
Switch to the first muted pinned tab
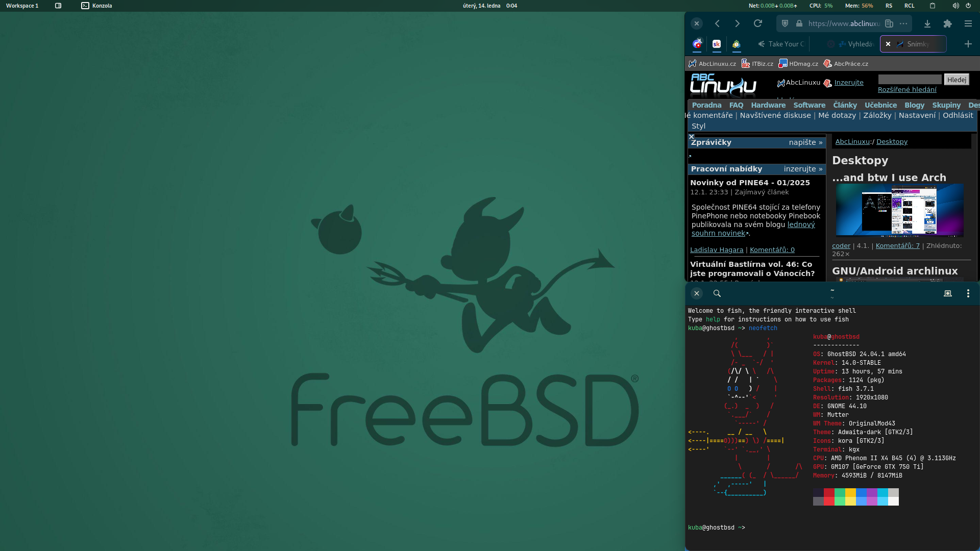click(x=697, y=44)
